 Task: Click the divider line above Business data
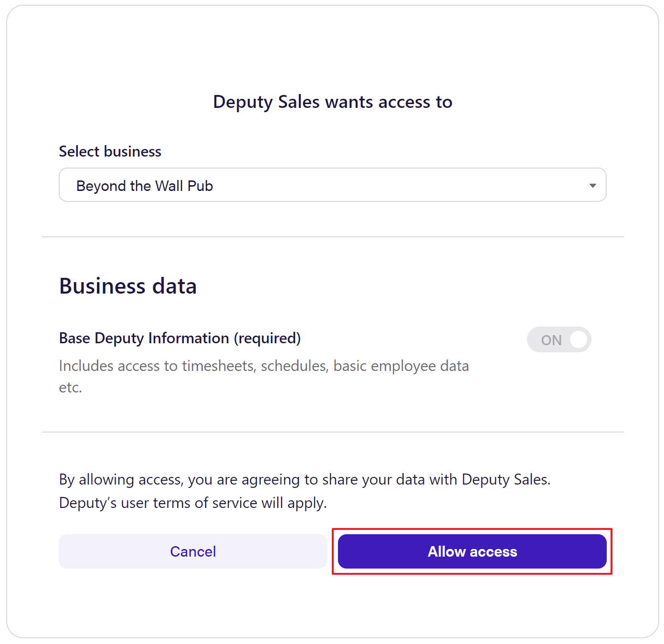[x=332, y=237]
